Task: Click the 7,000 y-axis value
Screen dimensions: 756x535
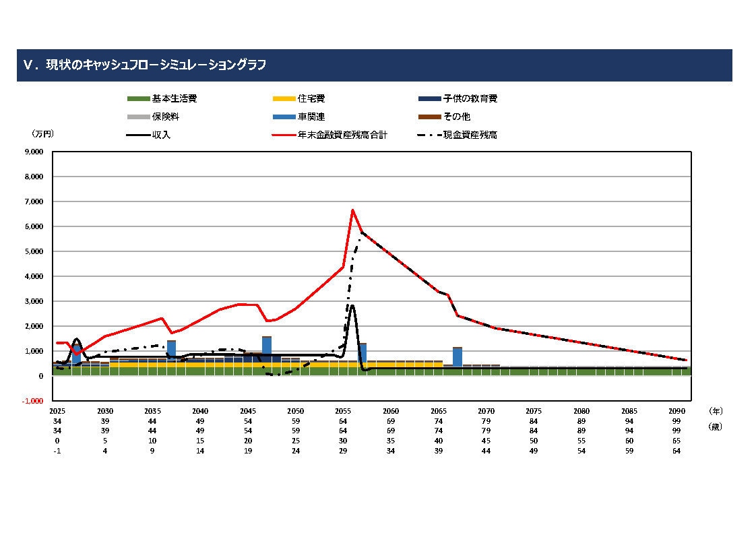Action: click(34, 201)
